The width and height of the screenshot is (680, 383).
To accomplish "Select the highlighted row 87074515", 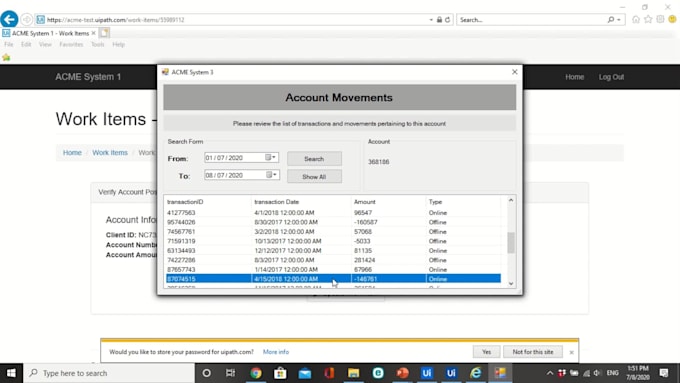I will (x=333, y=278).
